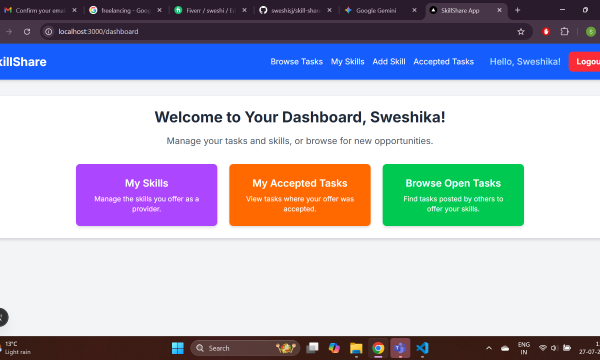The image size is (600, 360).
Task: Open the Browse Tasks nav link
Action: tap(297, 62)
